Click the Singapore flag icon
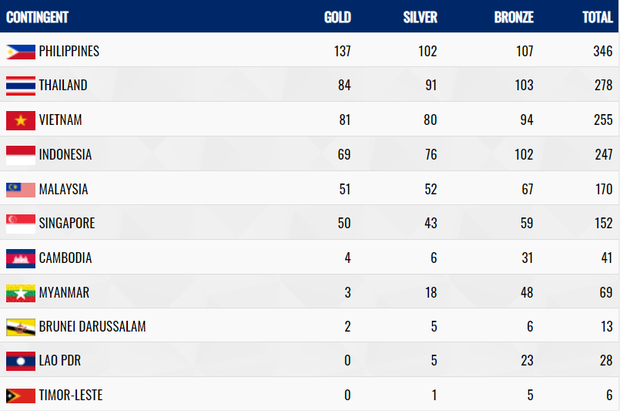This screenshot has height=411, width=620. (x=21, y=224)
